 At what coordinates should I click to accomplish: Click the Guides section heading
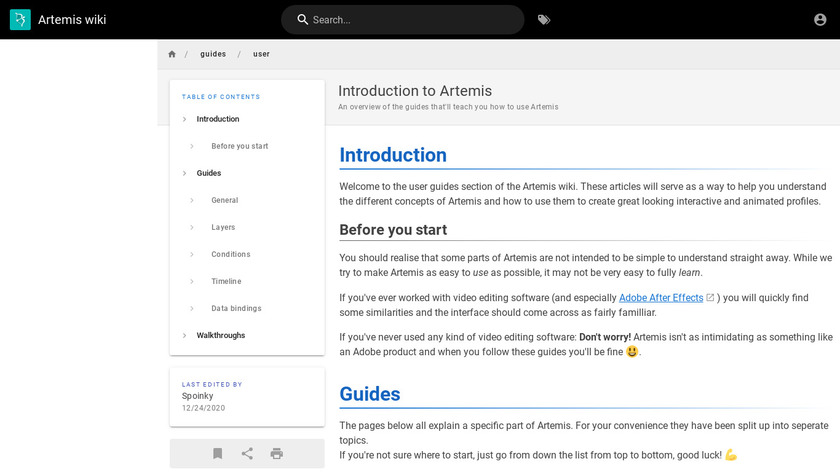coord(370,394)
